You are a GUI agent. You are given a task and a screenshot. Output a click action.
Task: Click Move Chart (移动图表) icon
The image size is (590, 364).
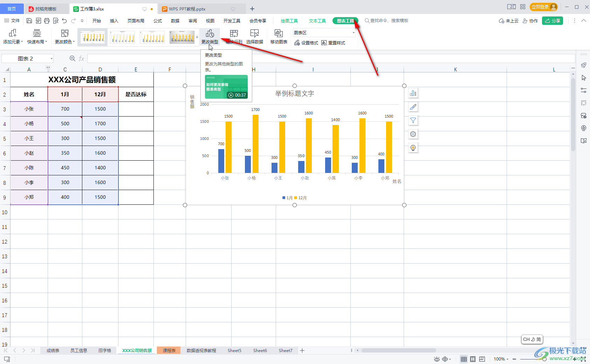click(279, 34)
